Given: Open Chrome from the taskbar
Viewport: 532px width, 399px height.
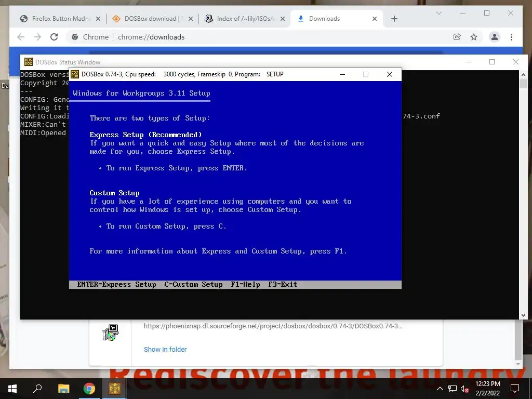Looking at the screenshot, I should (89, 389).
